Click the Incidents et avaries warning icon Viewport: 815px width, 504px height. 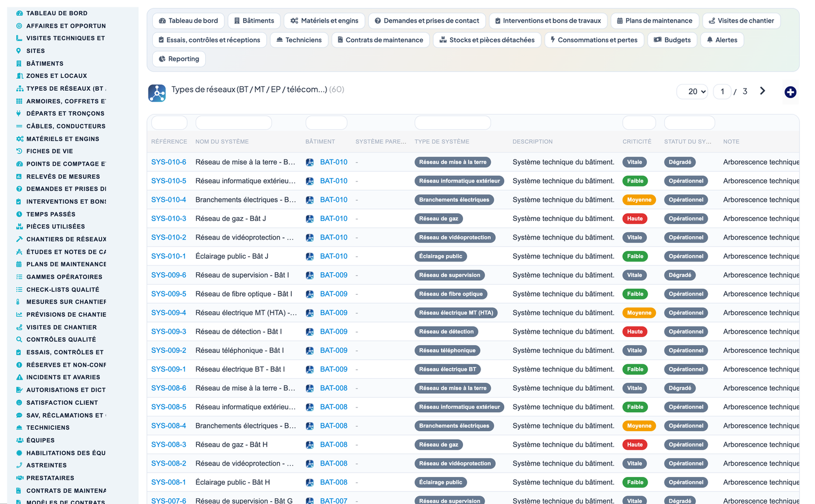pos(19,377)
